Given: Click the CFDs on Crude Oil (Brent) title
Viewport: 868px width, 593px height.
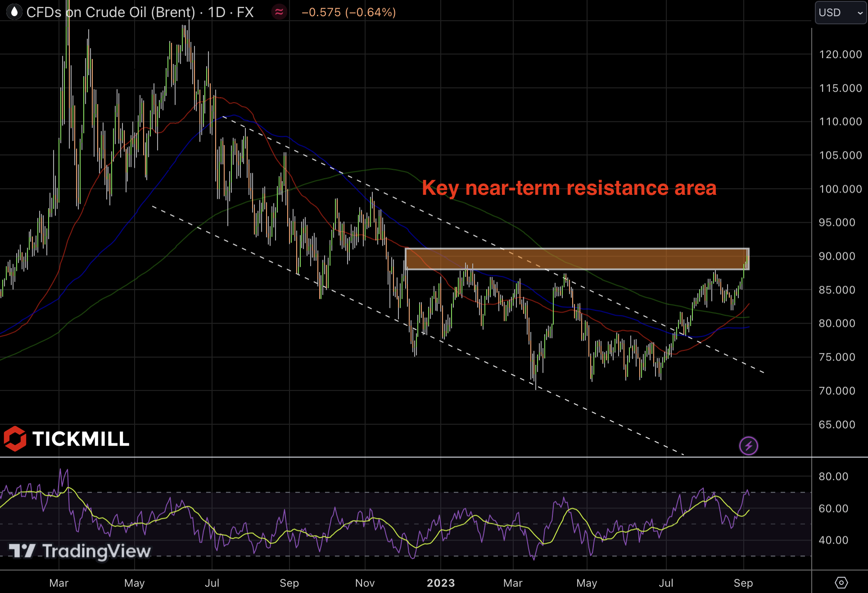Looking at the screenshot, I should [111, 12].
